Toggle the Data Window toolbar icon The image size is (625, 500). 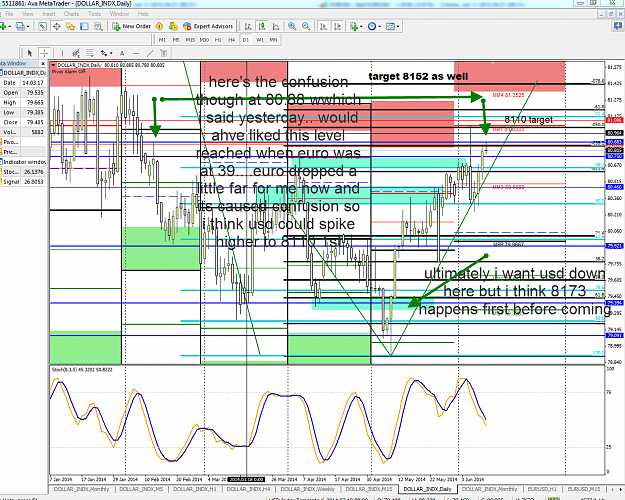pyautogui.click(x=57, y=26)
